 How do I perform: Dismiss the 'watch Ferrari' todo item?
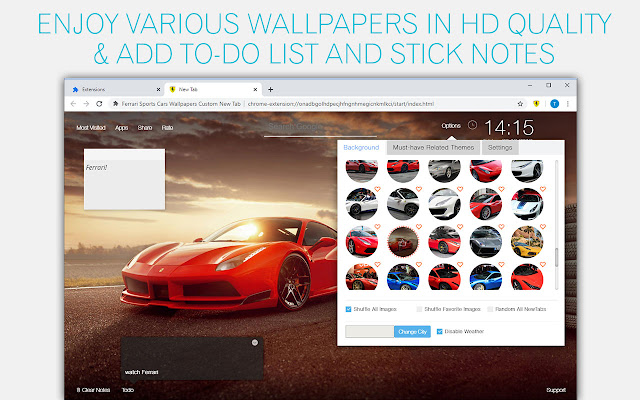pos(255,342)
